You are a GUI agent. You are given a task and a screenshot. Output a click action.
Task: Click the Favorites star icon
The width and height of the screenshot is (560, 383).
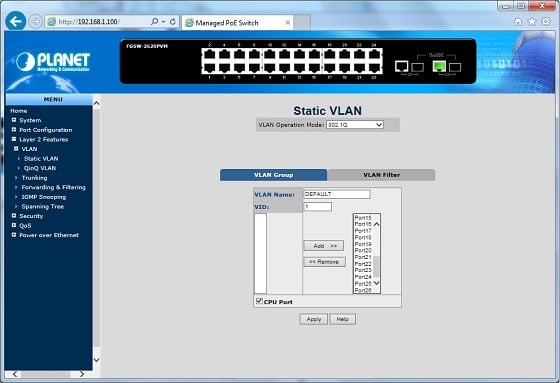[532, 22]
